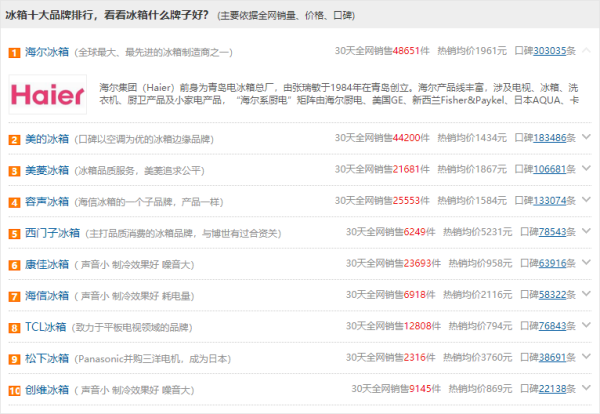This screenshot has height=414, width=600.
Task: Expand the 西门子冰箱 row arrow
Action: 585,233
